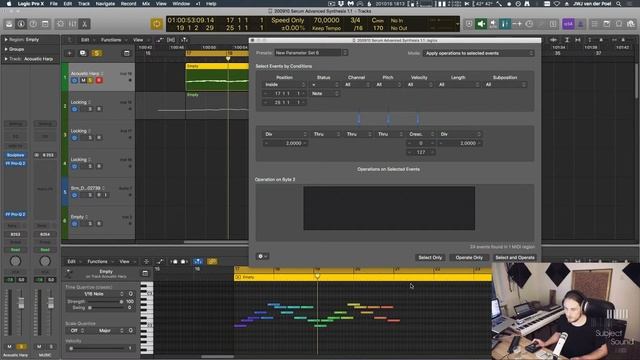Click the Select Only button
Viewport: 640px width, 360px height.
tap(430, 258)
